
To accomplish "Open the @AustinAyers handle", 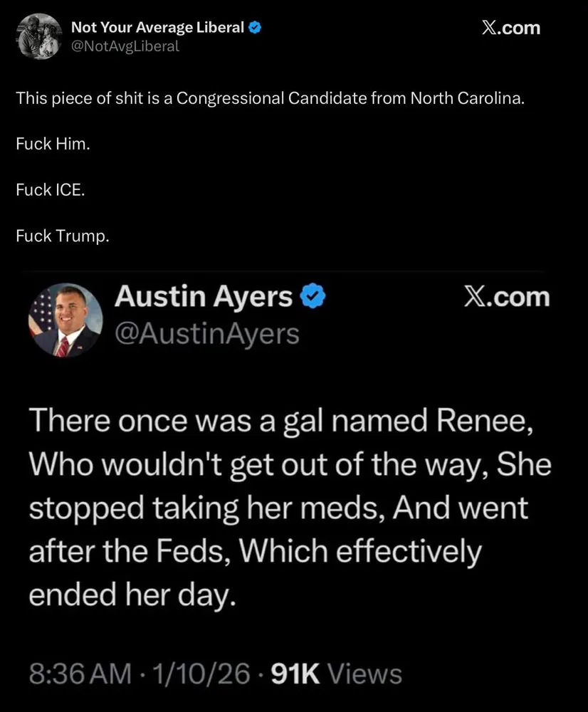I will tap(207, 334).
